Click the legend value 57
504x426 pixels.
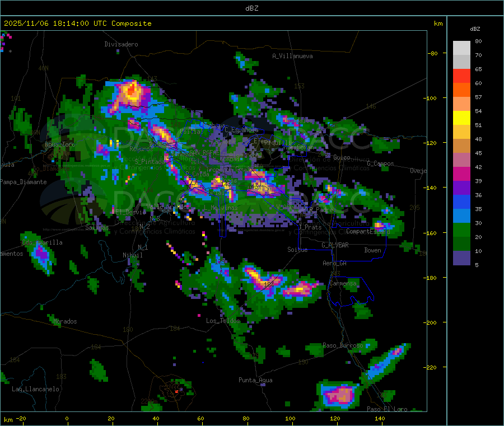(478, 97)
